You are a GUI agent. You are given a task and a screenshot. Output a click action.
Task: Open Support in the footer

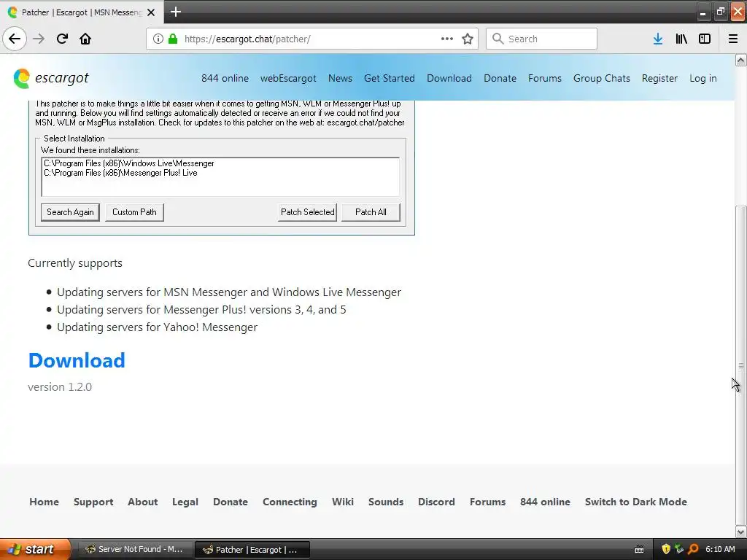coord(93,502)
